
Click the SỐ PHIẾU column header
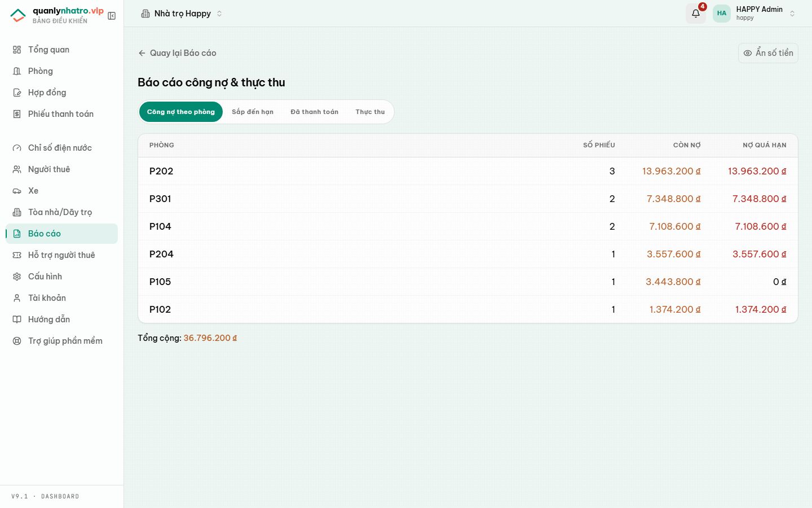click(x=599, y=145)
